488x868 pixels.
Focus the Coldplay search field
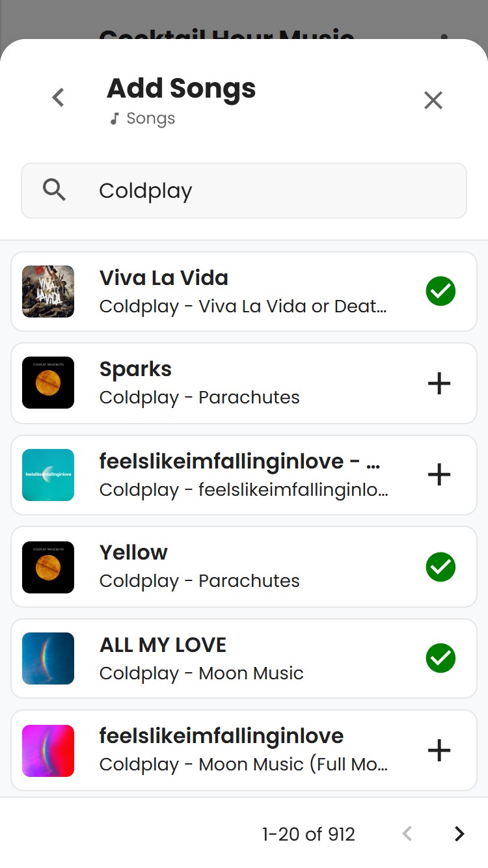point(244,191)
